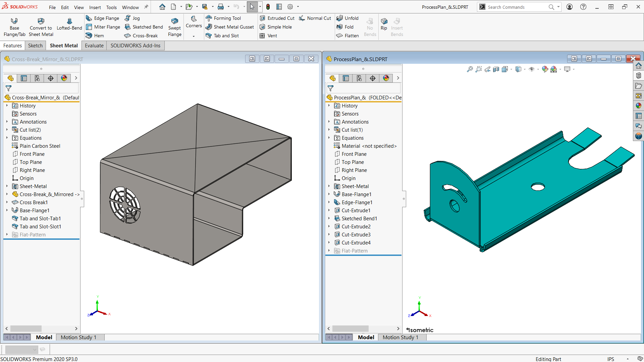Image resolution: width=644 pixels, height=362 pixels.
Task: Open the Insert menu
Action: (95, 7)
